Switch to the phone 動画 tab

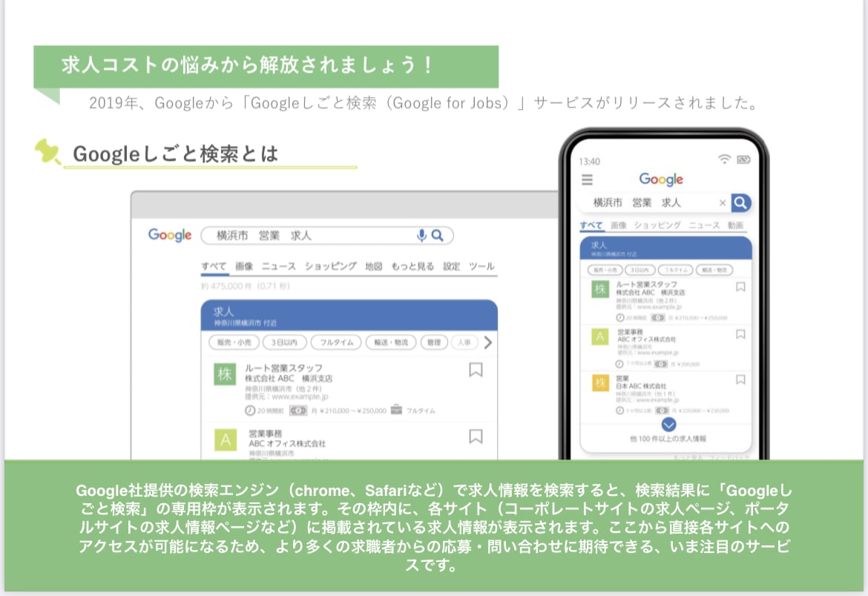click(735, 226)
